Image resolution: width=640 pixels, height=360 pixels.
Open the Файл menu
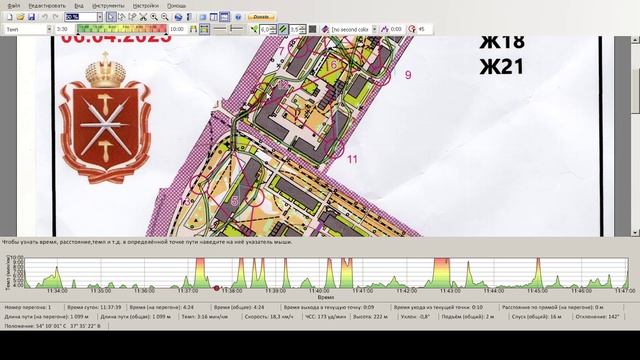tap(13, 6)
